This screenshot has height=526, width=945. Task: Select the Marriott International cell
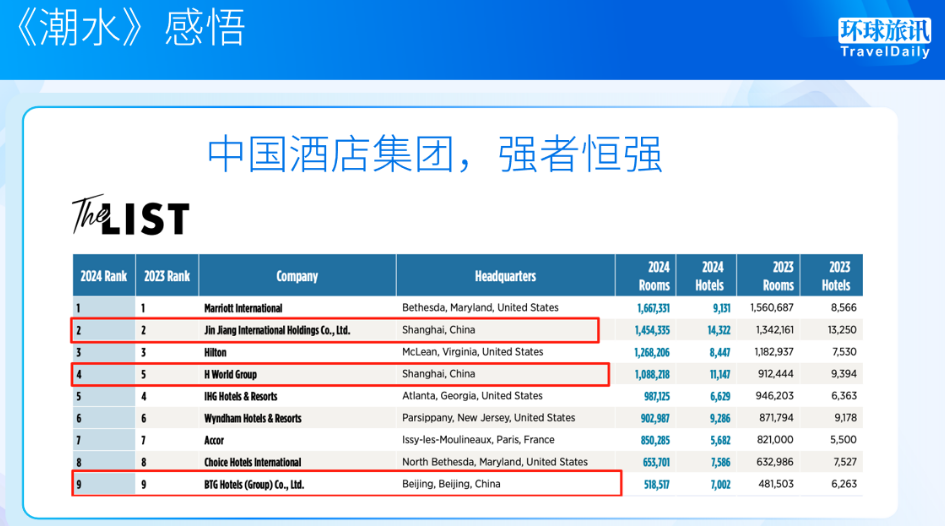[x=243, y=308]
